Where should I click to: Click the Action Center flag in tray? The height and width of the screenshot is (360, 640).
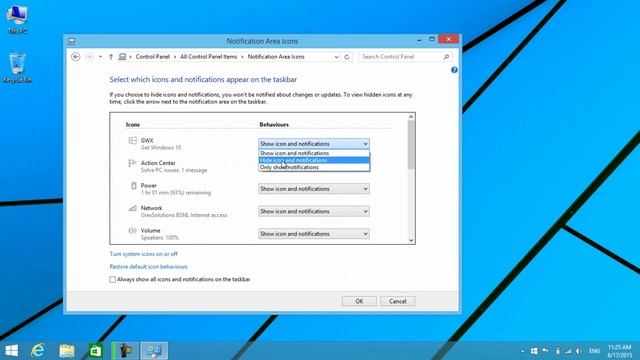tap(545, 351)
